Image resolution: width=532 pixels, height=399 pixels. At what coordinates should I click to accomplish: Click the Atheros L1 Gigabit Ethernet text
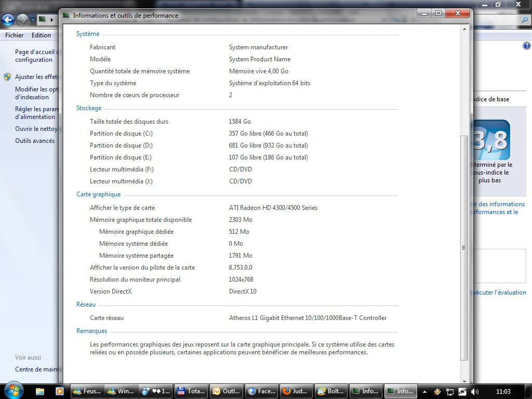click(308, 318)
